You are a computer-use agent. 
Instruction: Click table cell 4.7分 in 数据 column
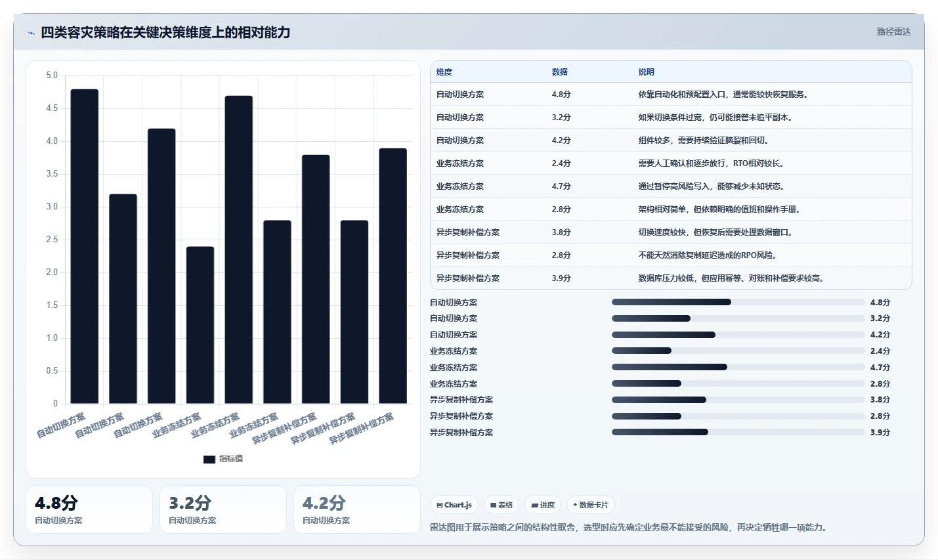561,186
